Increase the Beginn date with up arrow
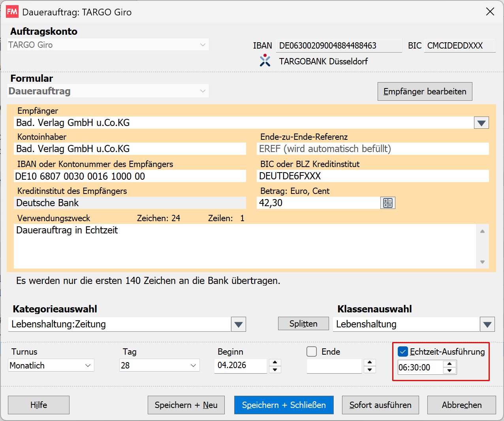Viewport: 504px width, 421px height. [275, 363]
